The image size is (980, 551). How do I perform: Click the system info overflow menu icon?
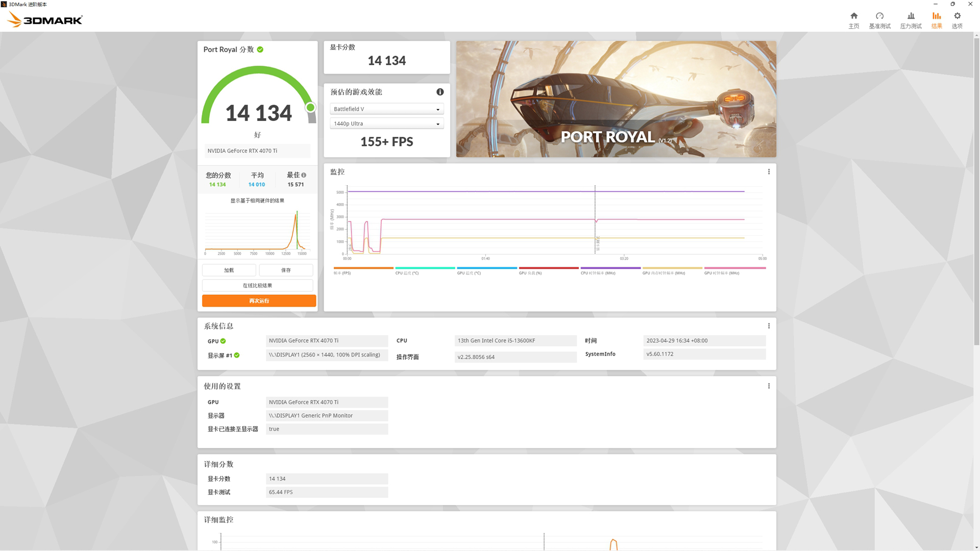click(769, 325)
